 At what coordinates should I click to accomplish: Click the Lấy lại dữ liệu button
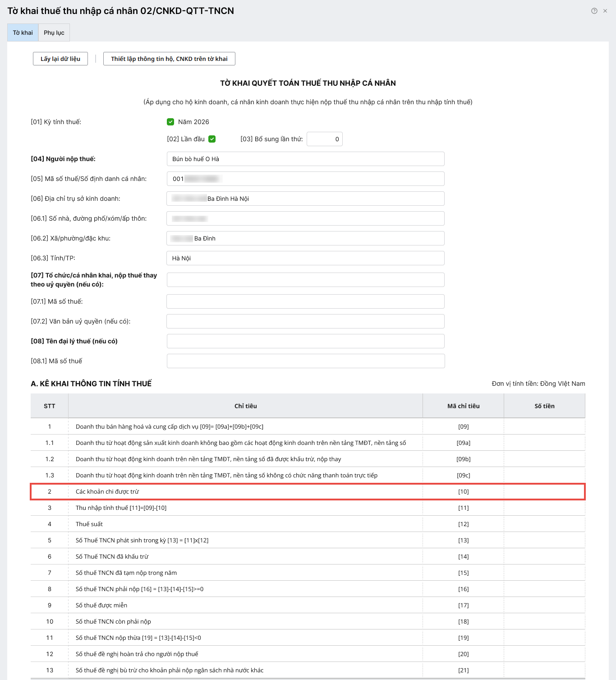pos(60,59)
